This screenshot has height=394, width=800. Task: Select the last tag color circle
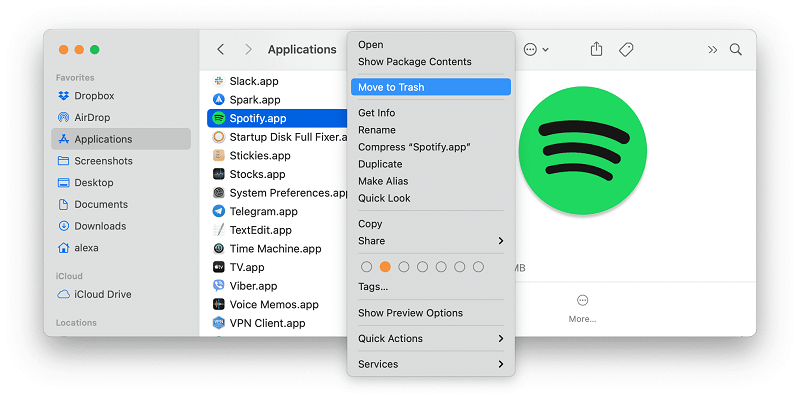click(x=478, y=267)
